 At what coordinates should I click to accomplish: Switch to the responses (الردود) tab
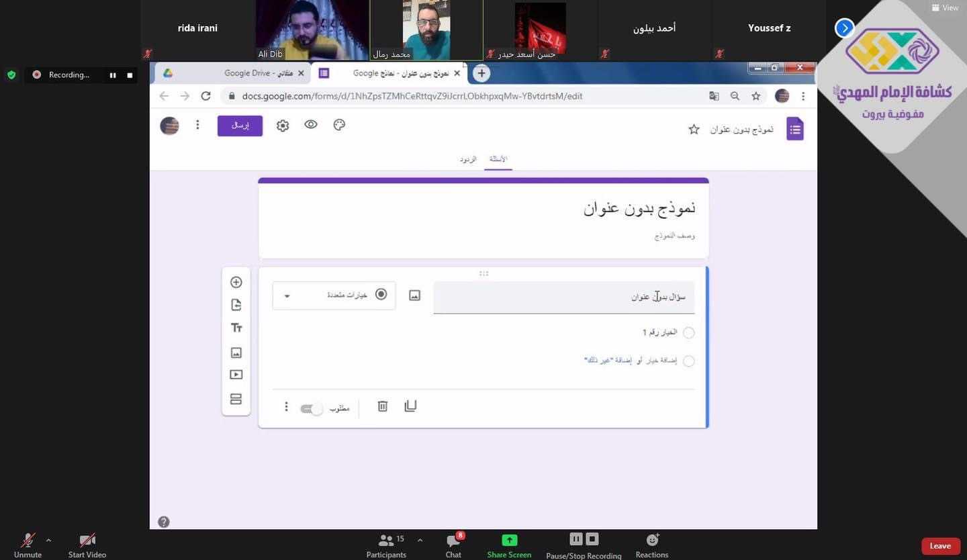[468, 159]
